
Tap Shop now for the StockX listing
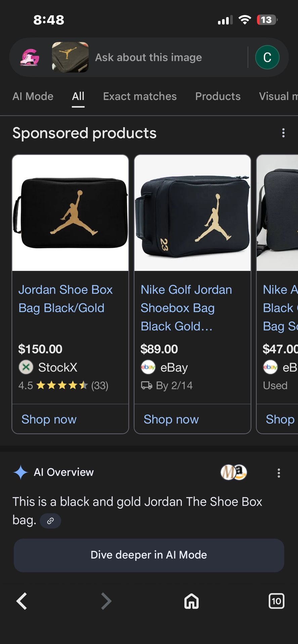[x=49, y=419]
